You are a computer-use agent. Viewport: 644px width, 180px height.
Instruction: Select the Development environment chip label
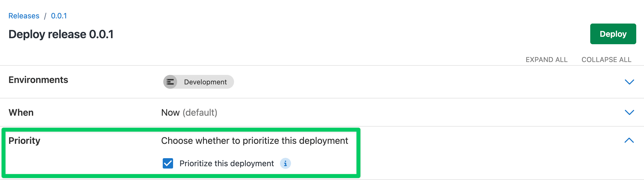(x=205, y=82)
